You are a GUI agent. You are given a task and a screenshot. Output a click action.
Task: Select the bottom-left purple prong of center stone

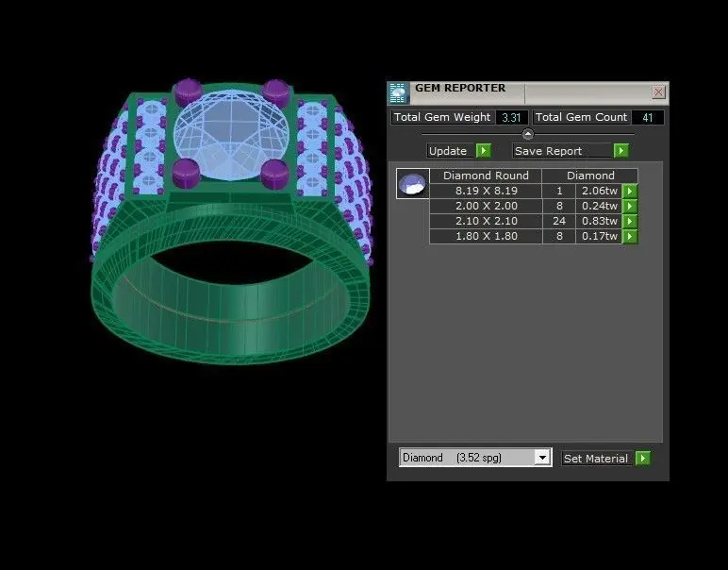(186, 174)
